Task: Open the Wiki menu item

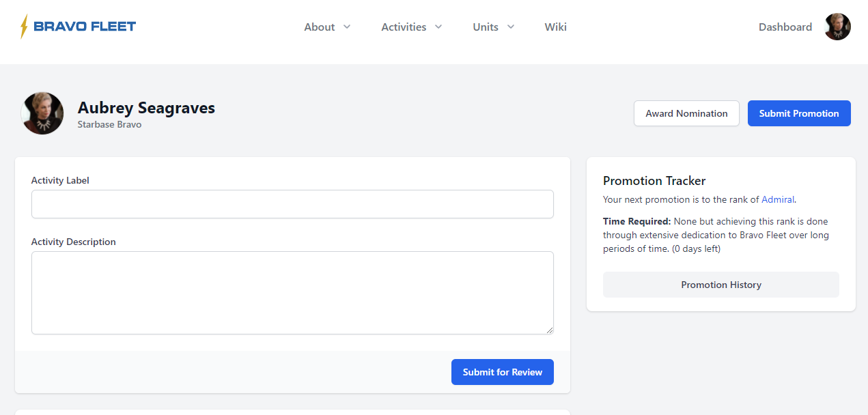Action: 555,27
